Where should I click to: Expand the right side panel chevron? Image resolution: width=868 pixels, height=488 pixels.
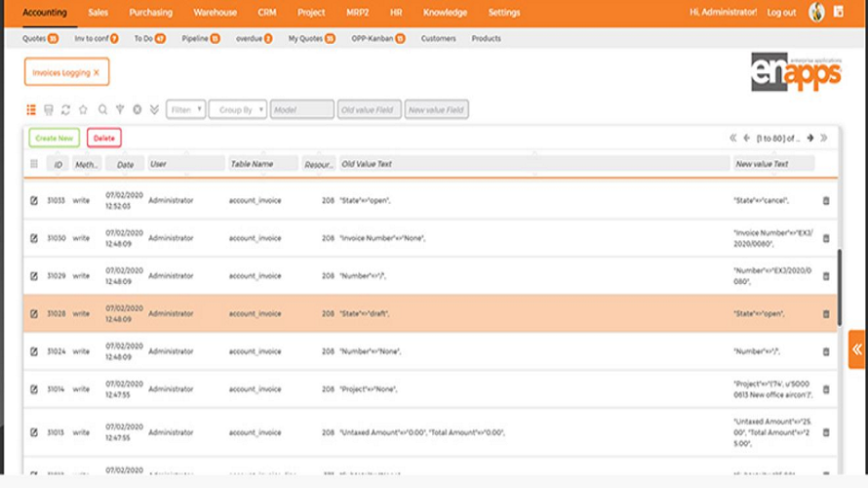click(x=857, y=349)
